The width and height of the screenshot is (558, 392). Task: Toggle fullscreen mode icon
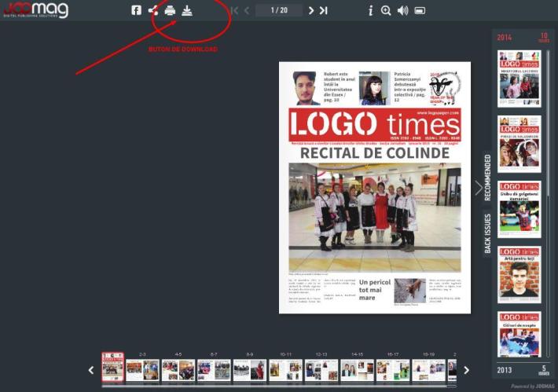[x=420, y=11]
